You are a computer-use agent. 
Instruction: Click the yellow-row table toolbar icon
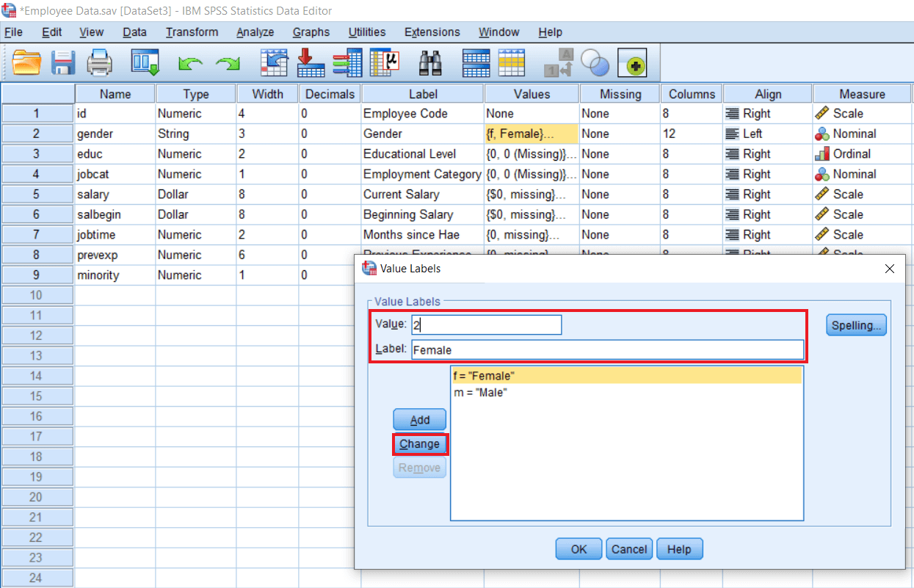pos(512,63)
